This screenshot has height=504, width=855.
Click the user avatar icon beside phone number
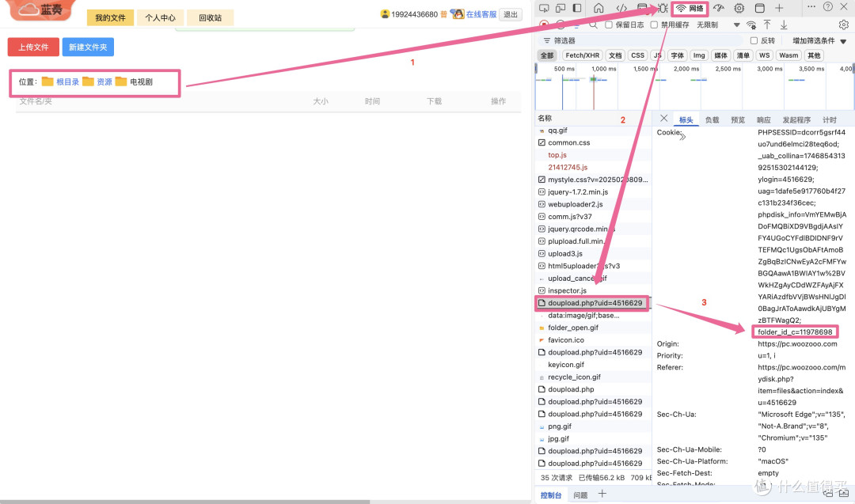(385, 14)
